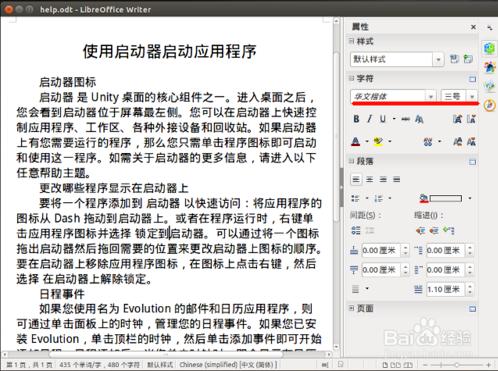The width and height of the screenshot is (498, 371).
Task: Toggle Italic formatting in the sidebar
Action: coord(369,119)
